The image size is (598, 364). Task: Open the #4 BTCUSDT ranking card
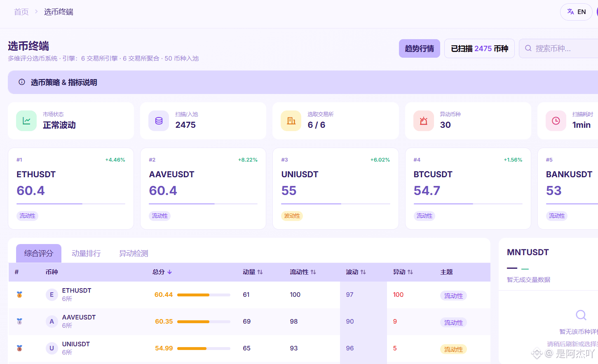468,188
